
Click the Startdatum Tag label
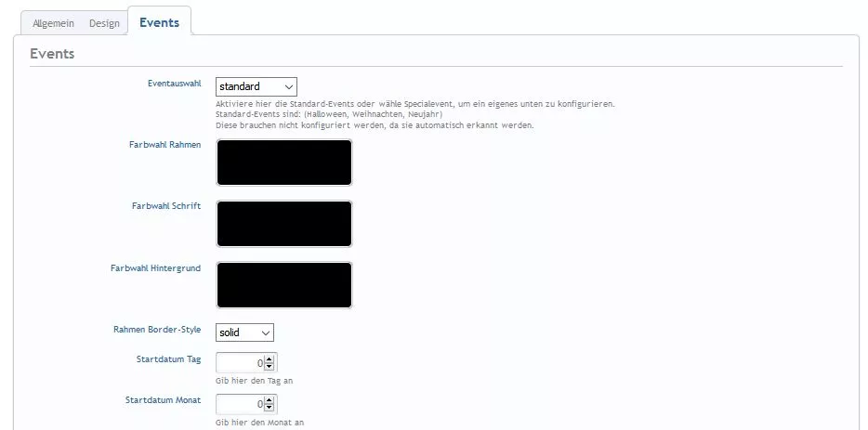pos(169,359)
